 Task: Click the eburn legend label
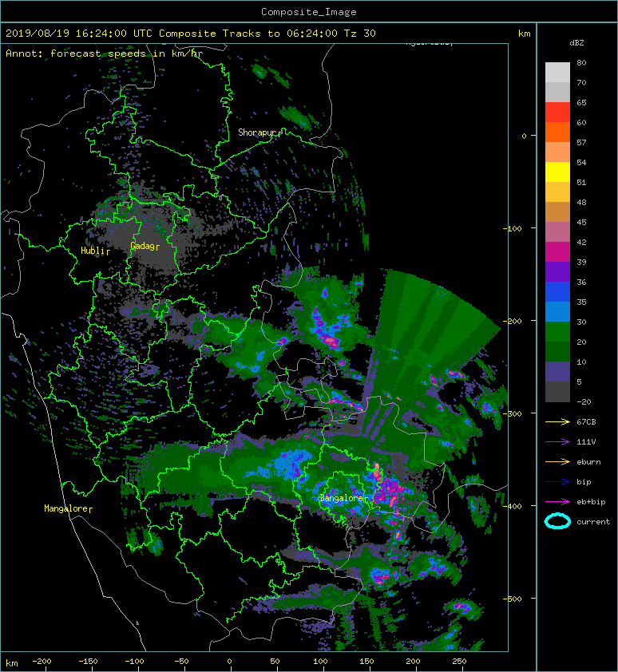588,461
